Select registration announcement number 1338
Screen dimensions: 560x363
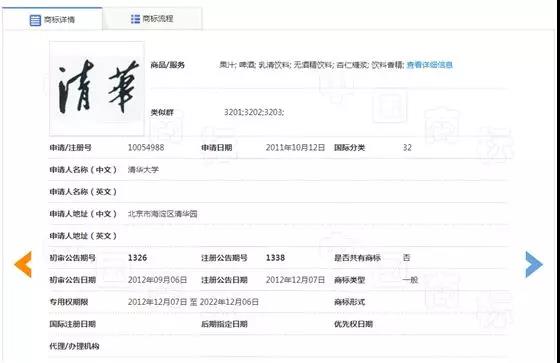[275, 258]
